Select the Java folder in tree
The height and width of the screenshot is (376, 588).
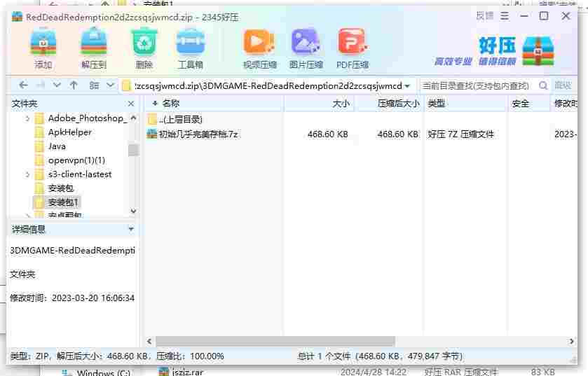tap(50, 146)
